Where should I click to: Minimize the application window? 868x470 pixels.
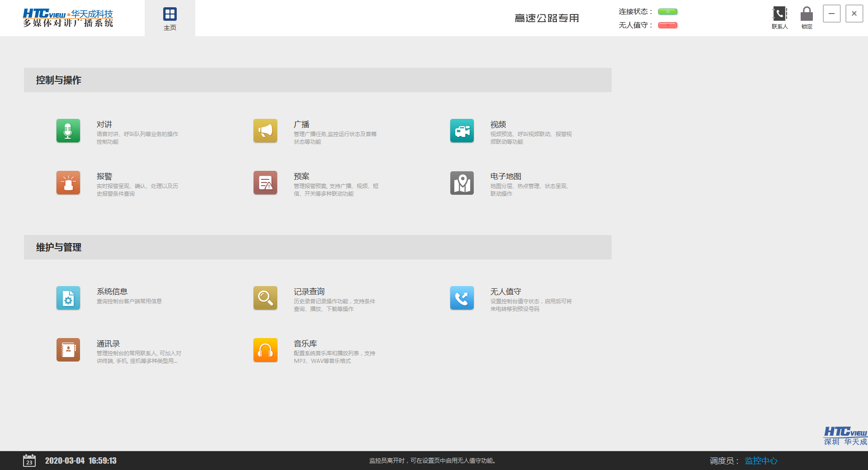click(831, 14)
